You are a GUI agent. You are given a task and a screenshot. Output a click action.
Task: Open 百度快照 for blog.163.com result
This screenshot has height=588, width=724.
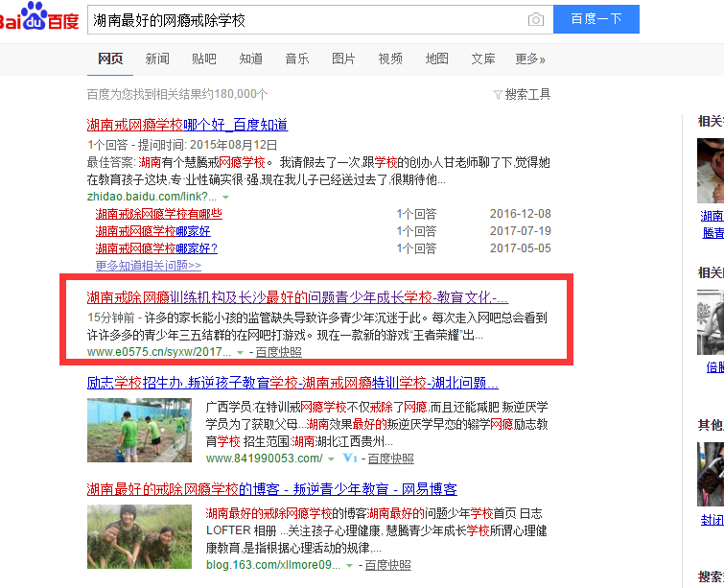tap(387, 565)
